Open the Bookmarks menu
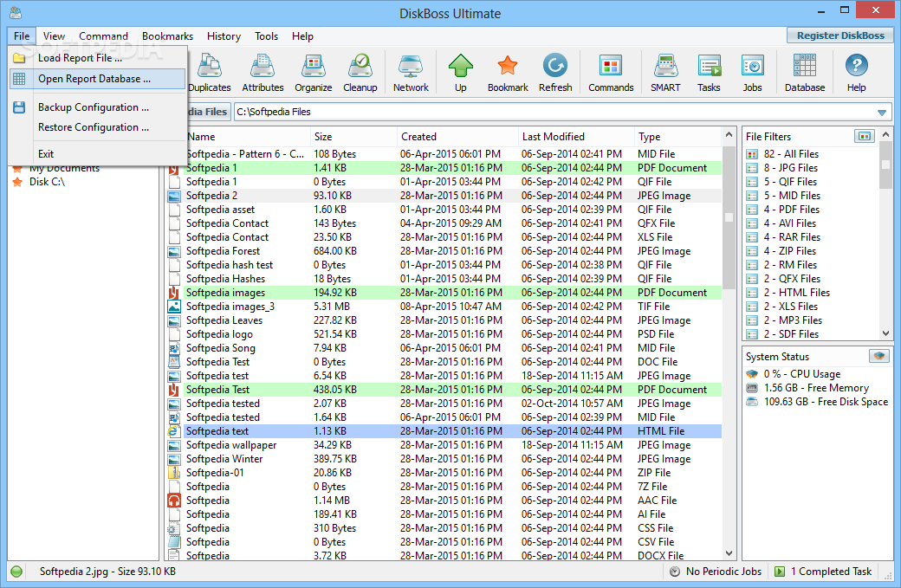This screenshot has height=588, width=901. point(168,36)
